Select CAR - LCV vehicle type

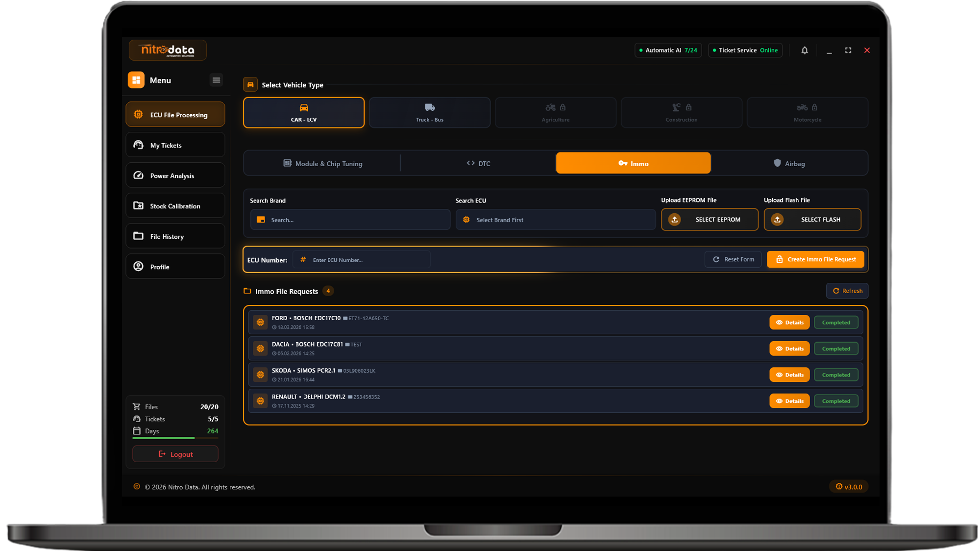point(304,113)
